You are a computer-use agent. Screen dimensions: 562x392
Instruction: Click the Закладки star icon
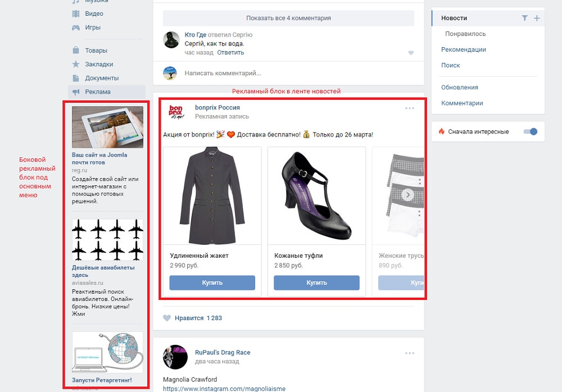tap(76, 64)
